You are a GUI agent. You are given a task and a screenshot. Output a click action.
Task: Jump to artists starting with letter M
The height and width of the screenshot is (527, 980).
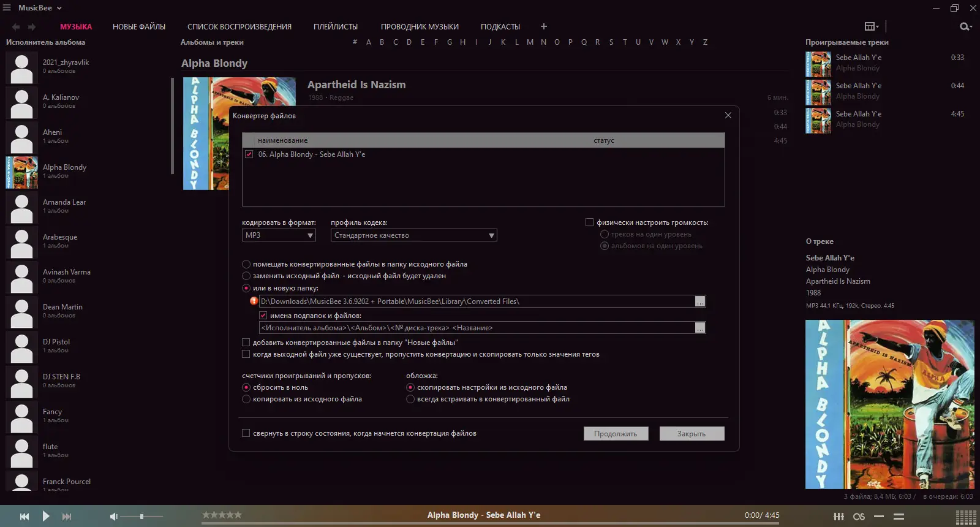tap(530, 42)
